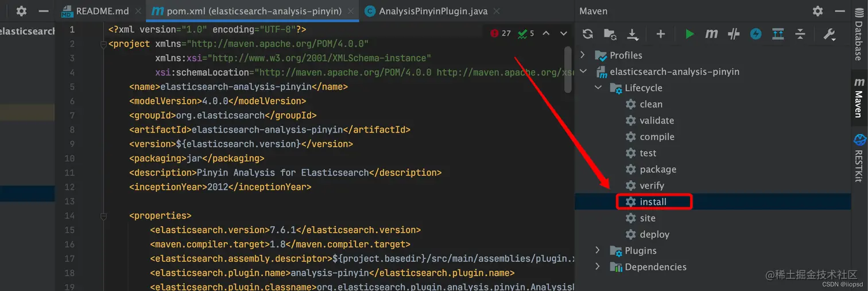Click elasticsearch-analysis-pinyin Maven project node
The width and height of the screenshot is (868, 291).
coord(675,72)
